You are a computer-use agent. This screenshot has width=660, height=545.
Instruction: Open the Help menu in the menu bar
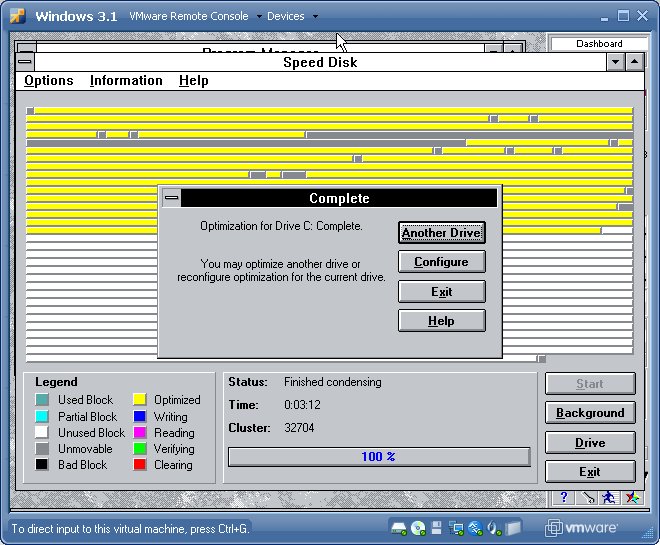pyautogui.click(x=194, y=81)
